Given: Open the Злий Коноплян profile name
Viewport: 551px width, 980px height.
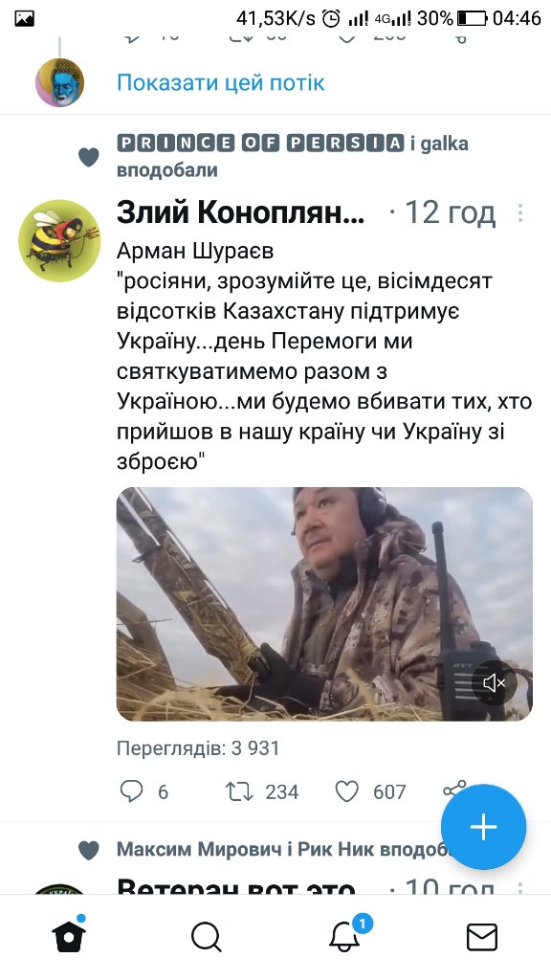Looking at the screenshot, I should [x=240, y=213].
